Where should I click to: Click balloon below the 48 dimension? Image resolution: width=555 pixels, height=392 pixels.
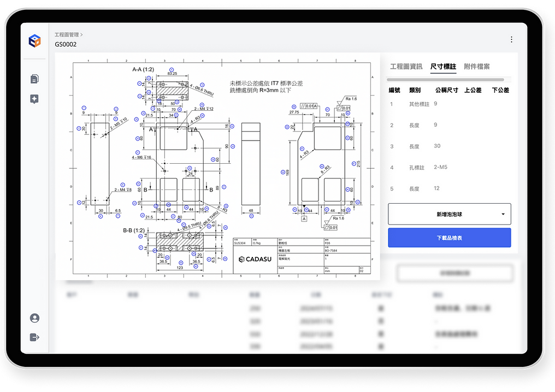[251, 216]
